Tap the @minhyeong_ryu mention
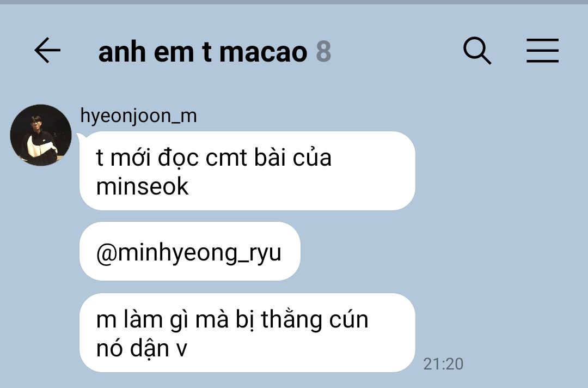 pos(188,253)
